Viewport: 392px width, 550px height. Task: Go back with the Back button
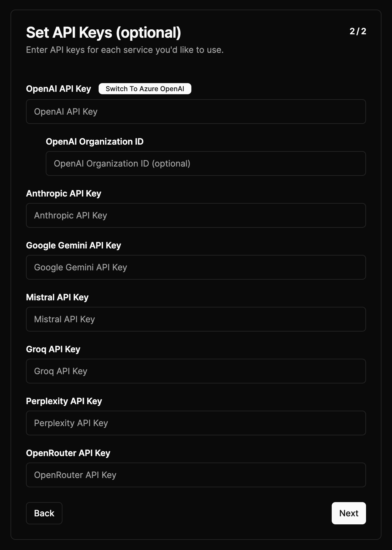[44, 513]
